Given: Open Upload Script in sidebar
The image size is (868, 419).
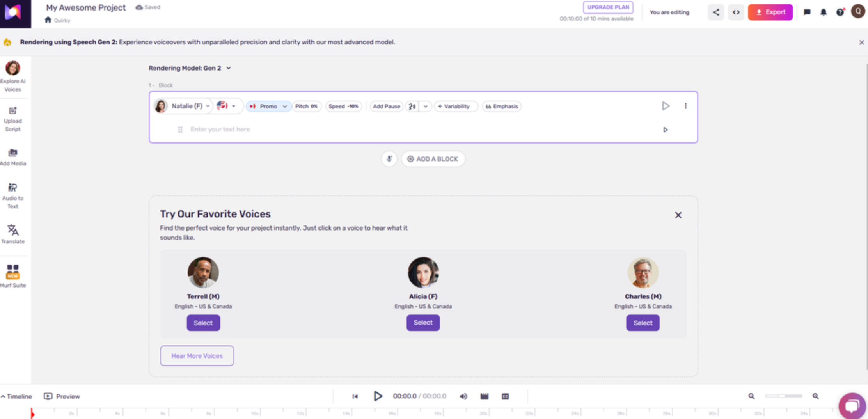Looking at the screenshot, I should click(13, 119).
